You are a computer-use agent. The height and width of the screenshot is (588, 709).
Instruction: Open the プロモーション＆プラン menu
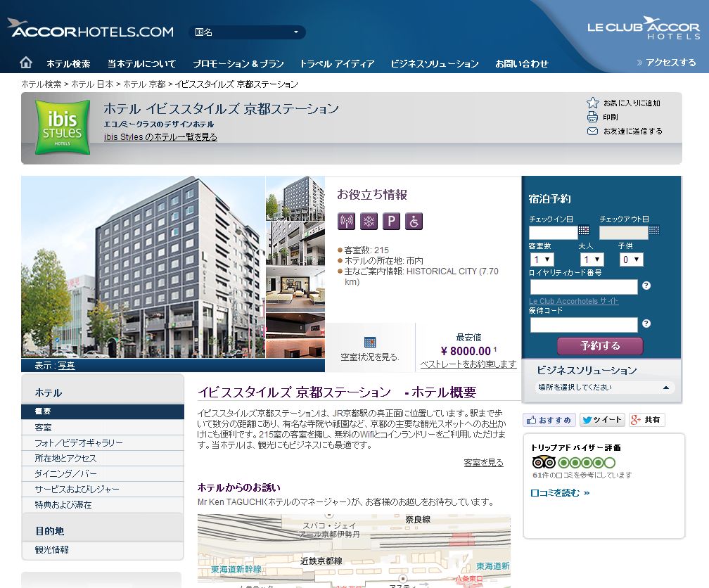tap(238, 63)
